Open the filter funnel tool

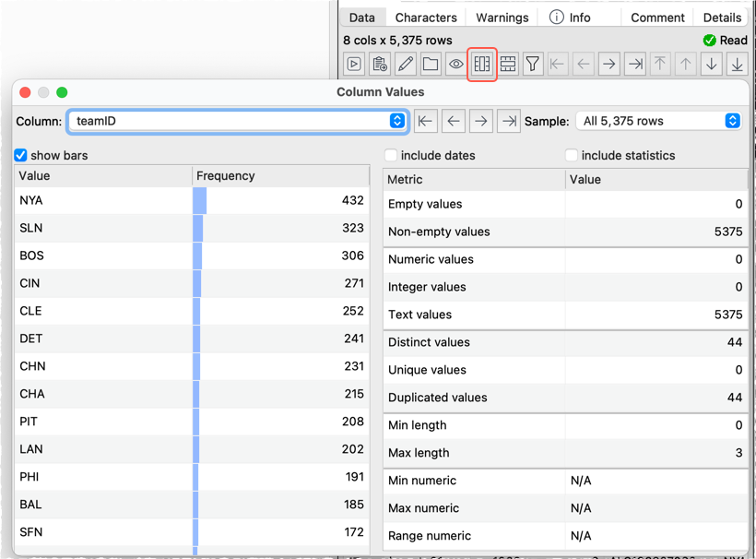pos(533,64)
